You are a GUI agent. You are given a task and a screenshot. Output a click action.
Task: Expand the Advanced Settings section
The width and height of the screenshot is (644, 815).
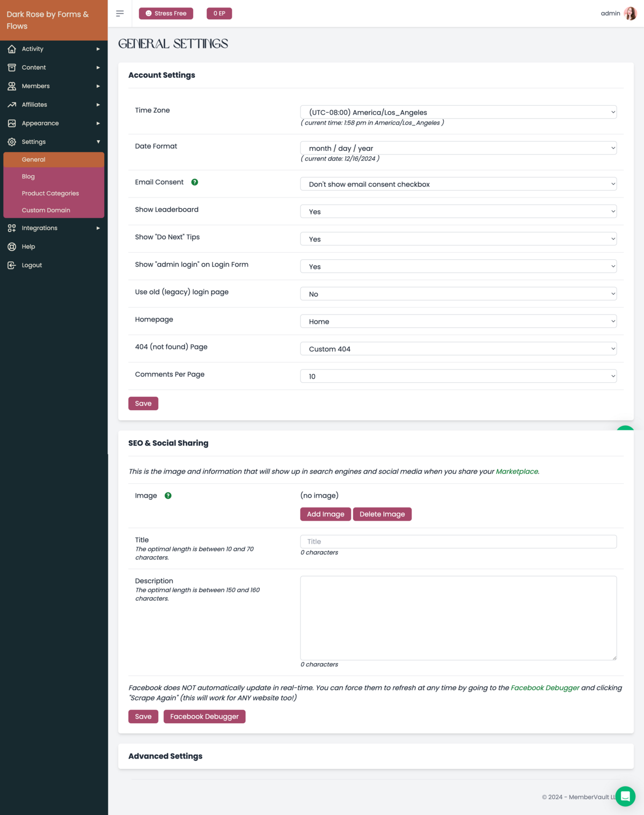[165, 756]
